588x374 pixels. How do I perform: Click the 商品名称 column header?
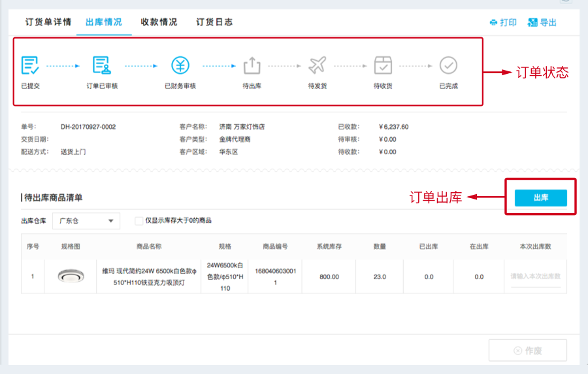(x=148, y=246)
